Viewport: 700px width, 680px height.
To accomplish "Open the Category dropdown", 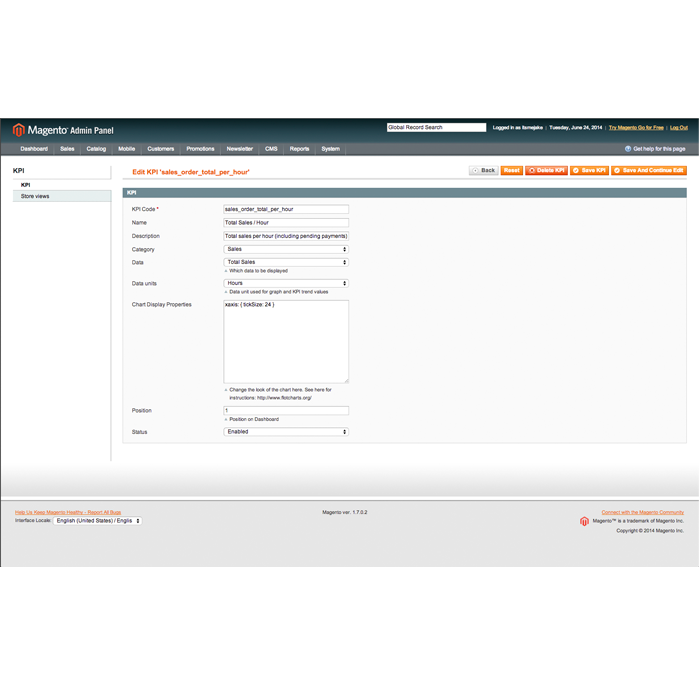I will pyautogui.click(x=286, y=249).
